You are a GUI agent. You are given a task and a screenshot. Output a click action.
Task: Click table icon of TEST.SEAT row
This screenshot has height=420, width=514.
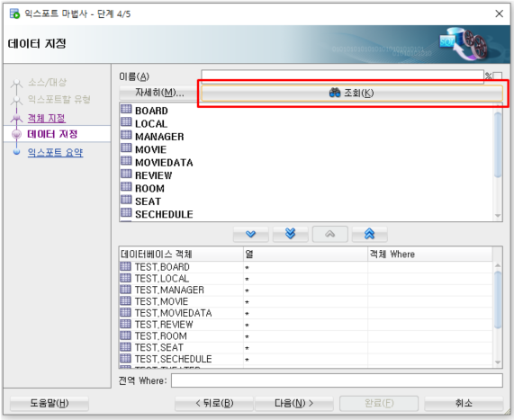tap(125, 346)
